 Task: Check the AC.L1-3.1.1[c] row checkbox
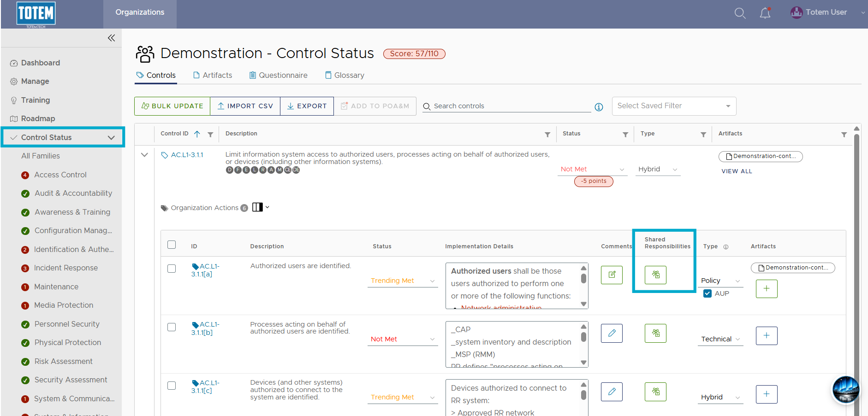point(172,386)
